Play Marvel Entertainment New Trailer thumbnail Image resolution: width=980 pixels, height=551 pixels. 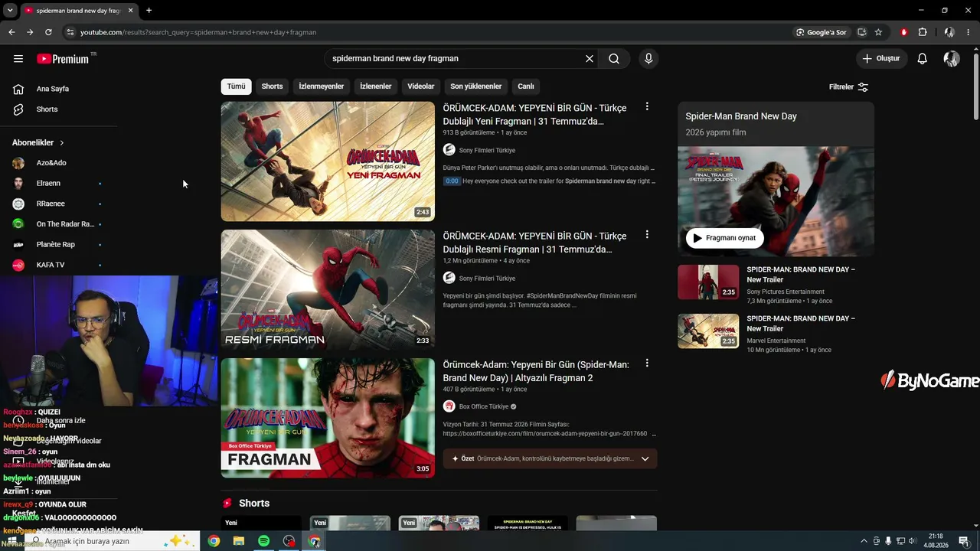[708, 331]
